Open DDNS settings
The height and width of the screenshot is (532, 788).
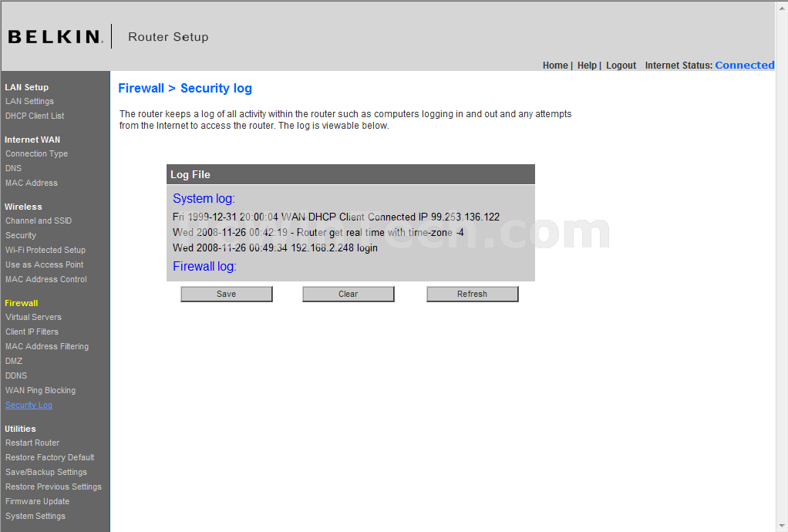click(16, 375)
